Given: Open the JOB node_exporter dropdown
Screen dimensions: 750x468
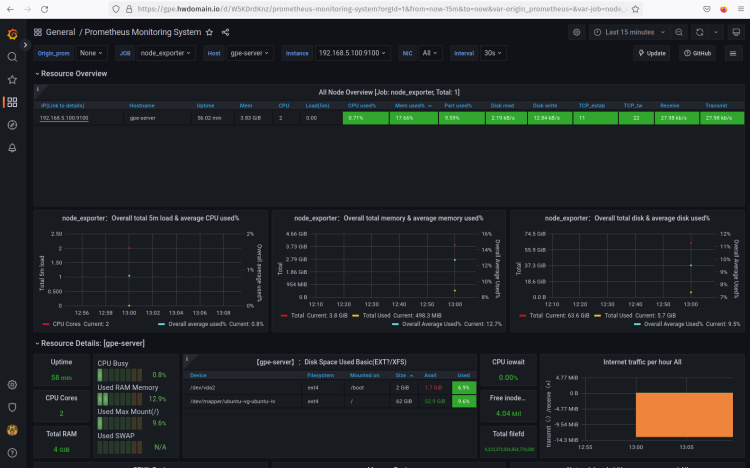Looking at the screenshot, I should [x=166, y=53].
